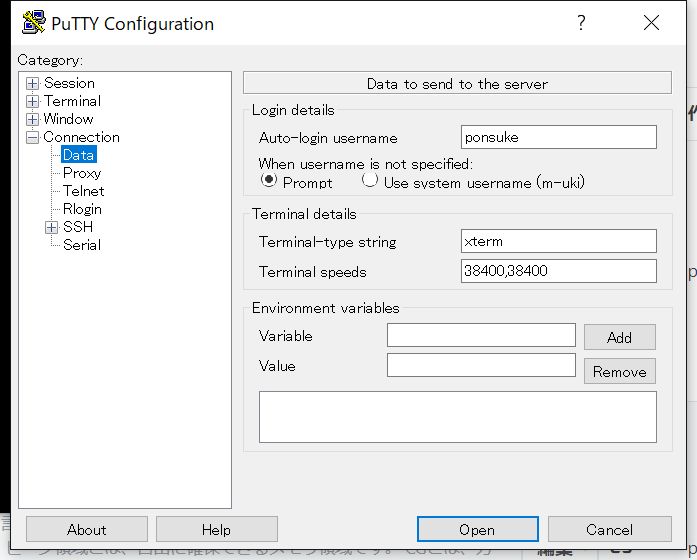Screen dimensions: 697x560
Task: Choose Use system username option
Action: tap(370, 180)
